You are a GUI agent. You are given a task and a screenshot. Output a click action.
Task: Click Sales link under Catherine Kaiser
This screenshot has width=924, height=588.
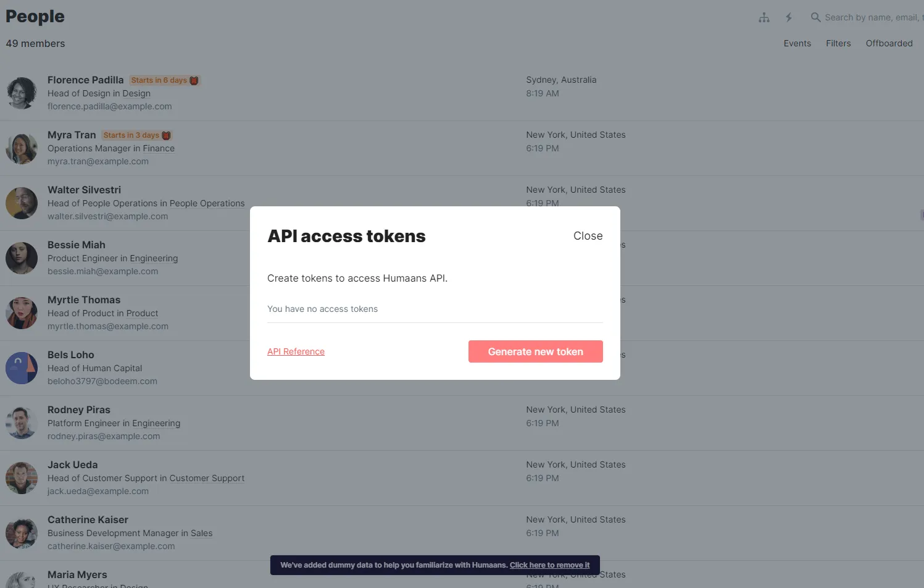pos(201,533)
